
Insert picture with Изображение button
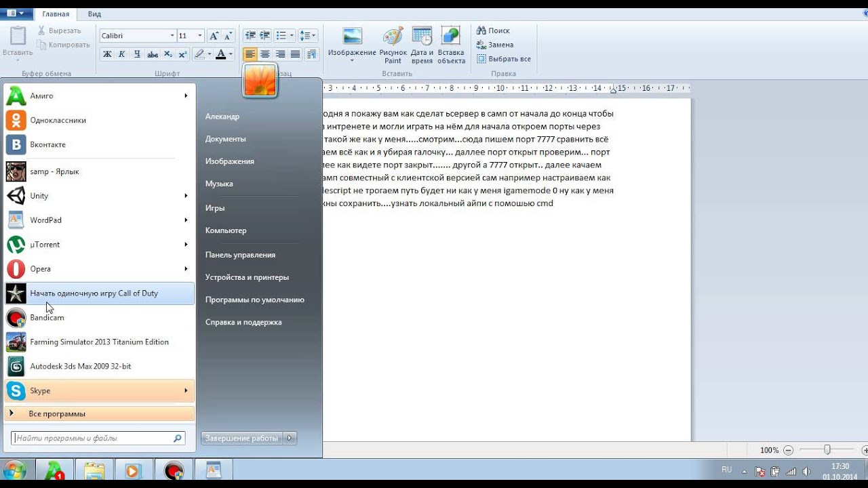[x=352, y=45]
